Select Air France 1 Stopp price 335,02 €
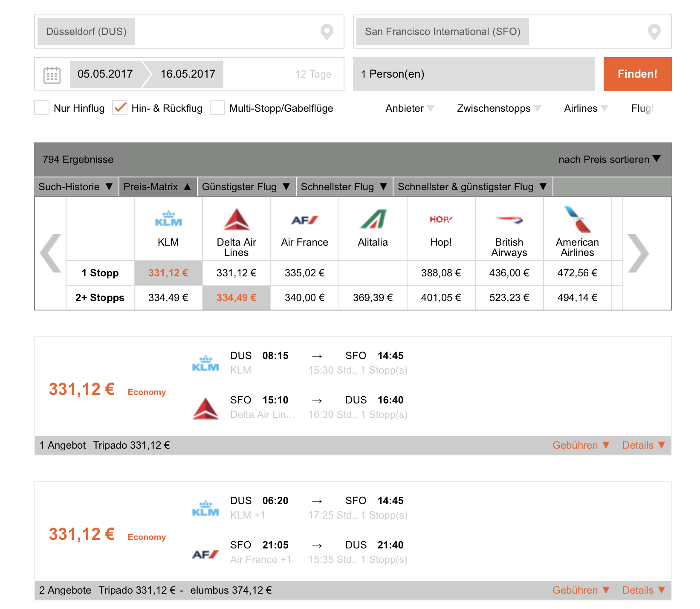This screenshot has height=609, width=700. tap(305, 273)
